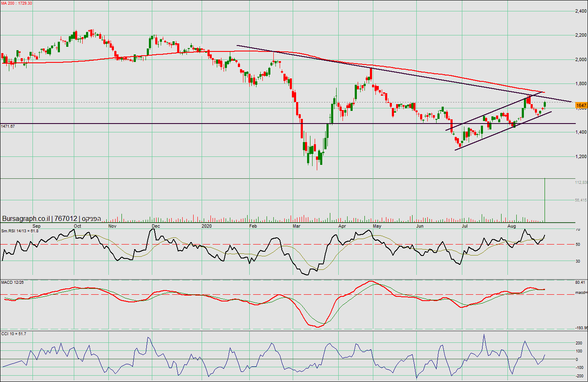Click the 2,000 price axis label
The image size is (588, 382).
pos(581,59)
